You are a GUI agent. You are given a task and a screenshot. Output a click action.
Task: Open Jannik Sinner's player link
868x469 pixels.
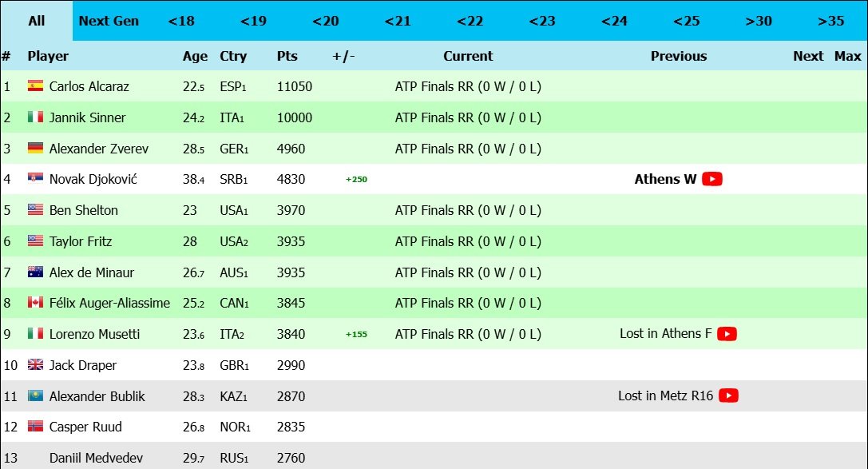coord(87,117)
